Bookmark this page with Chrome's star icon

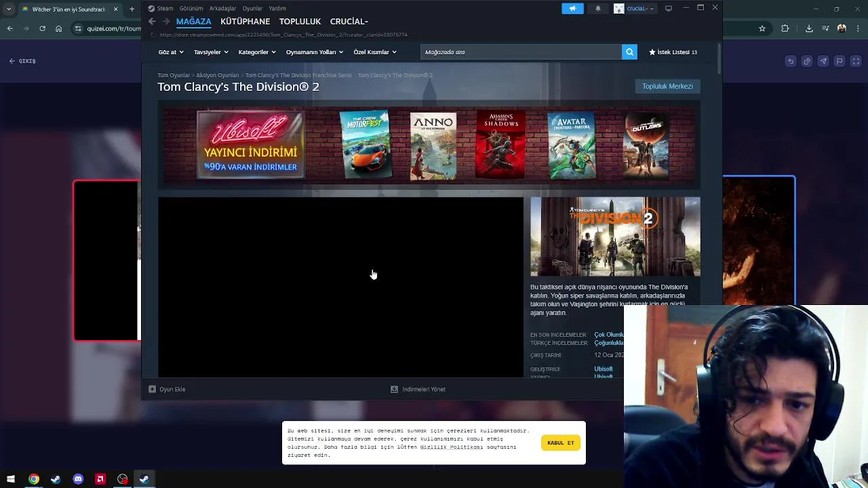pyautogui.click(x=762, y=28)
